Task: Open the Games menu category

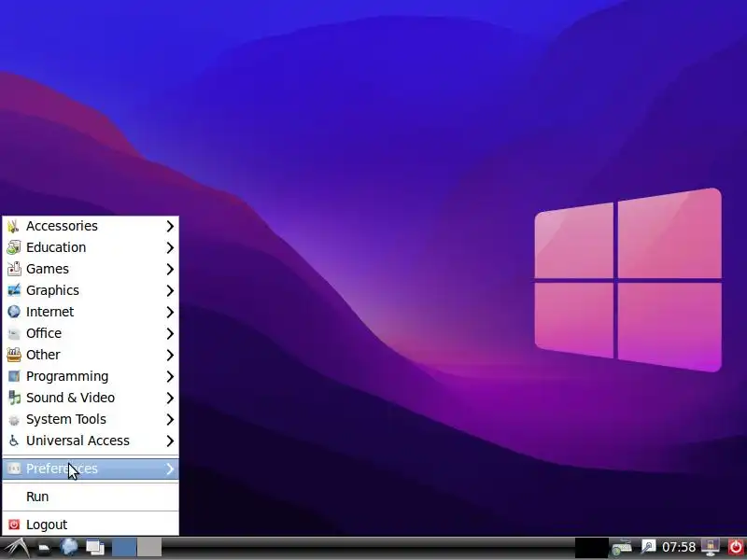Action: click(91, 269)
